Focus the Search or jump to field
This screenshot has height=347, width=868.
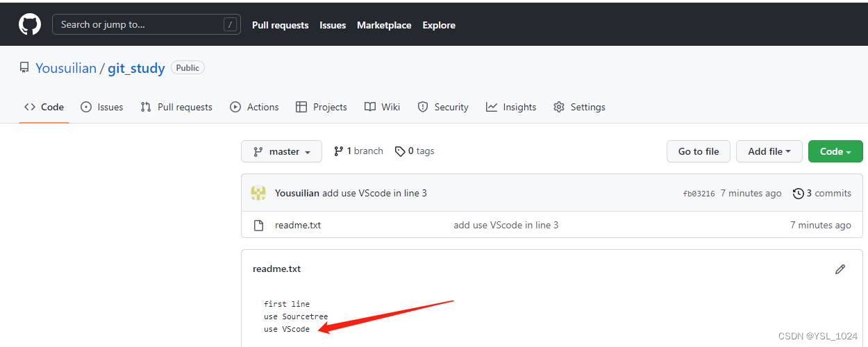click(147, 24)
